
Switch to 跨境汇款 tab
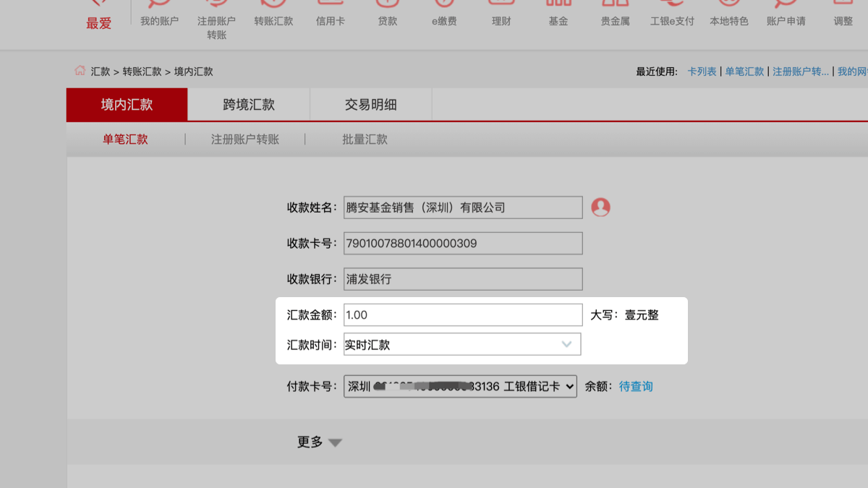(x=249, y=105)
